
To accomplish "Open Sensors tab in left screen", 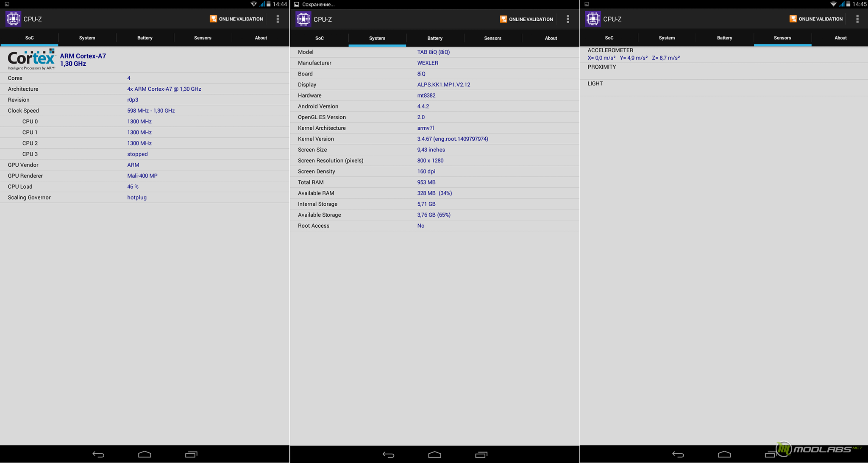I will [x=203, y=38].
